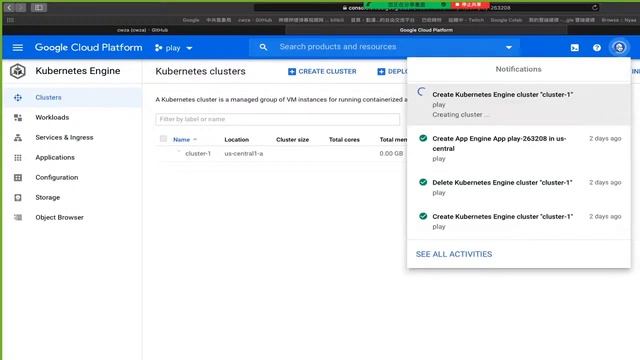
Task: Expand the search bar dropdown arrow
Action: [509, 47]
